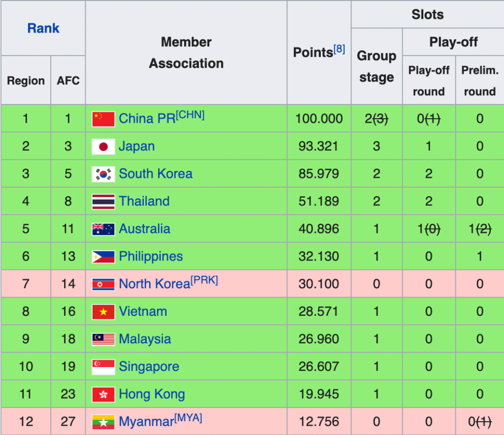This screenshot has height=435, width=504.
Task: Click AFC rank 27 in Myanmar row
Action: coord(68,422)
